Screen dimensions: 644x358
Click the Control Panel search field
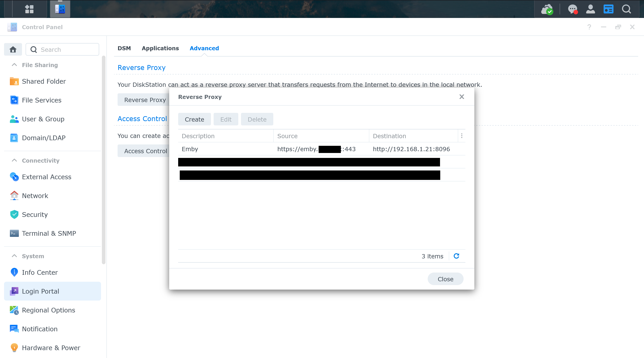68,50
